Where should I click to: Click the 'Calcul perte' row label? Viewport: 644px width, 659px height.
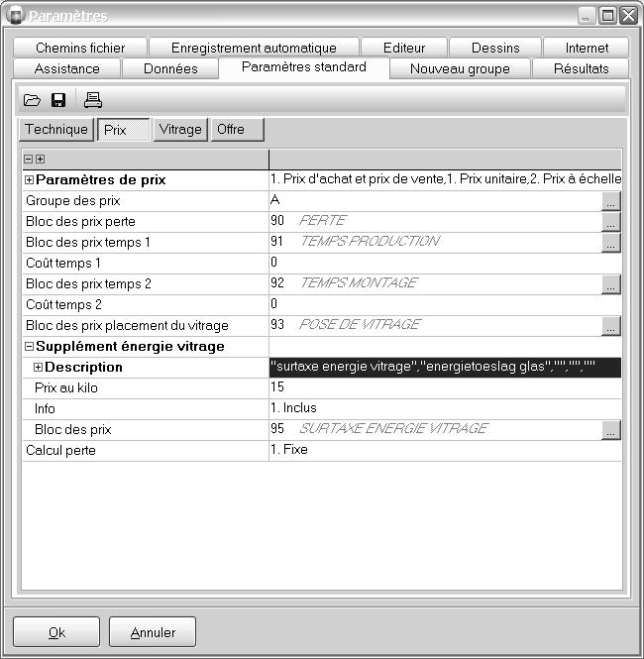pos(60,451)
